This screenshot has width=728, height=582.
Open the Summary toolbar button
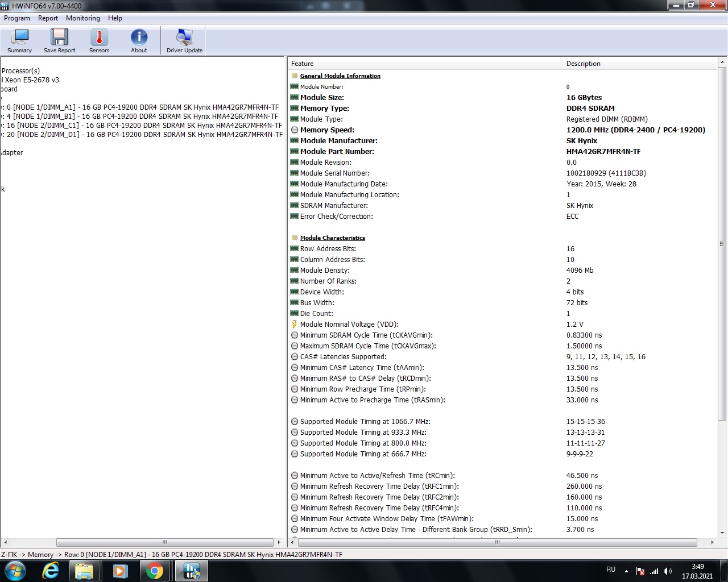pyautogui.click(x=19, y=41)
